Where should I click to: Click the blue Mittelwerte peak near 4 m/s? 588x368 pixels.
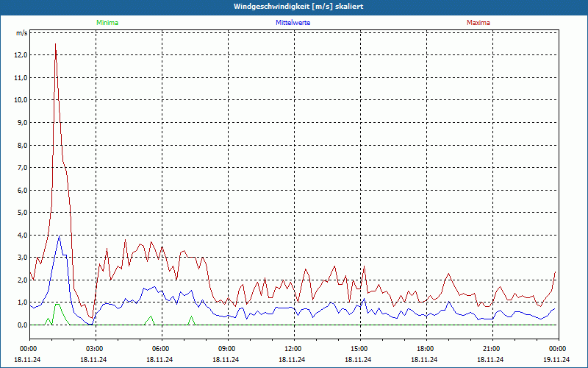click(x=59, y=236)
